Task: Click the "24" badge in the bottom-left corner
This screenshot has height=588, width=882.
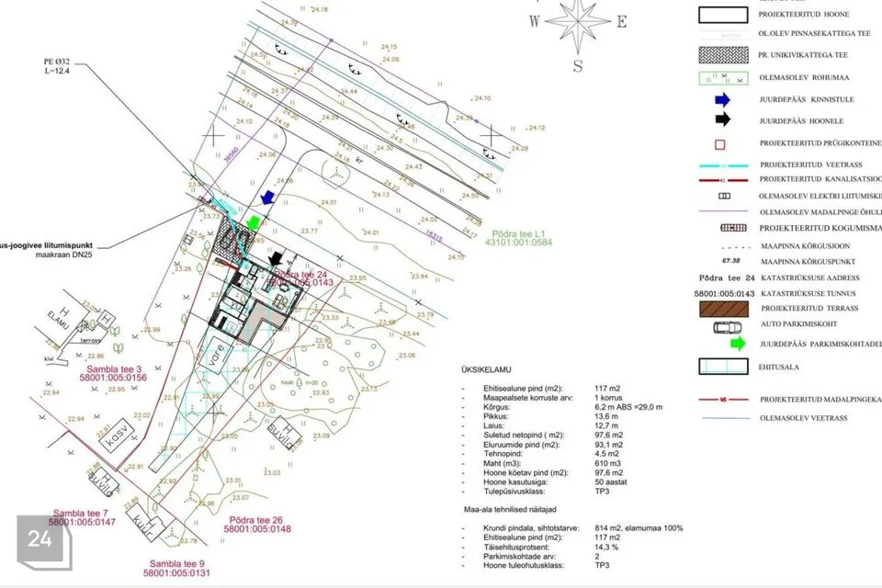Action: click(x=40, y=539)
